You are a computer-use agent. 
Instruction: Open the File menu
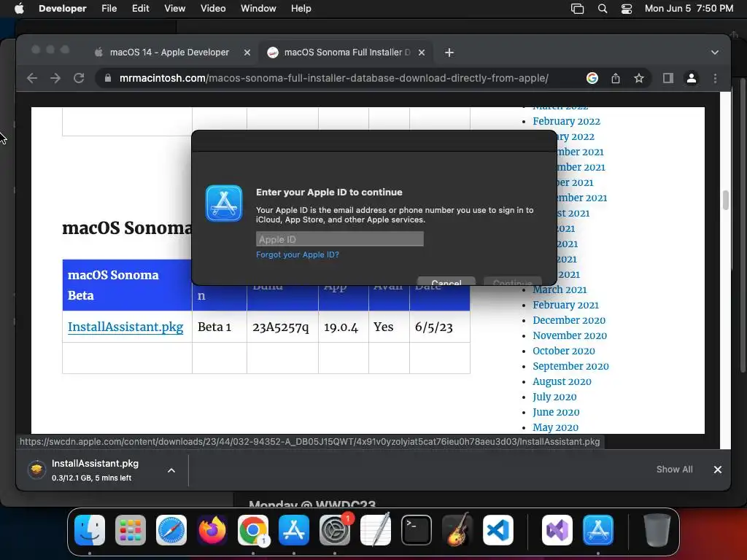point(109,9)
